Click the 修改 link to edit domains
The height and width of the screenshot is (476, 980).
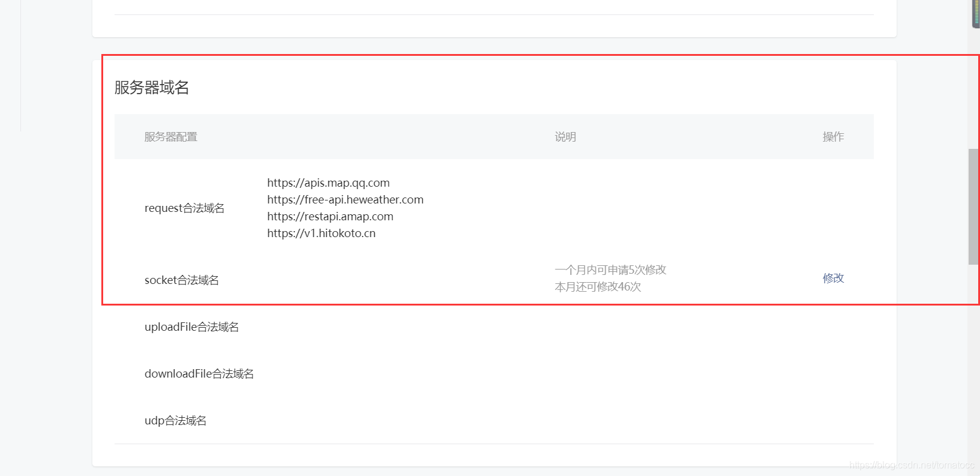833,278
